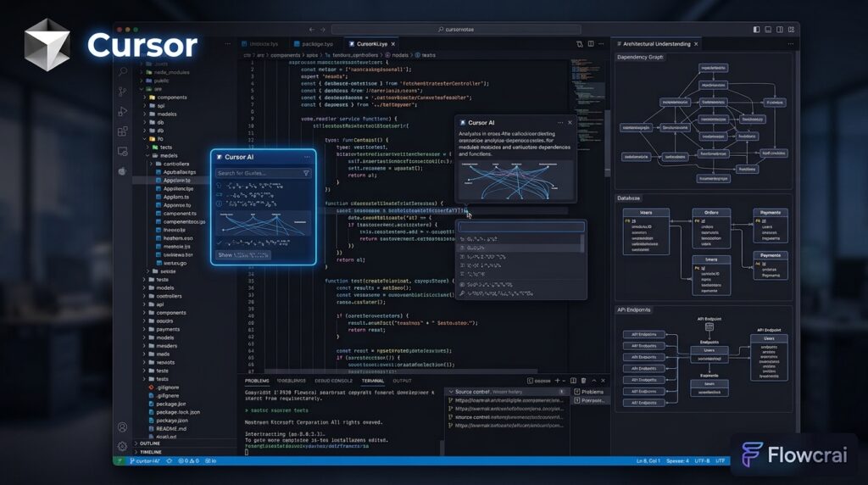
Task: Open the editor's split layout icon
Action: (591, 44)
